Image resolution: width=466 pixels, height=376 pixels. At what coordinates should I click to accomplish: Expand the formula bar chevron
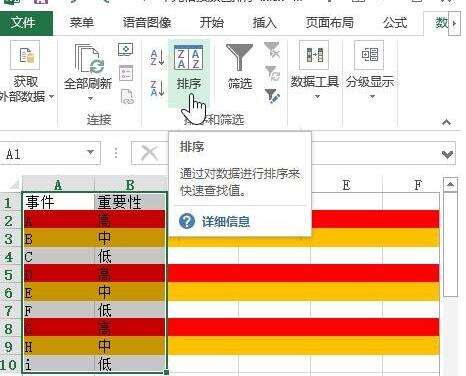[x=447, y=154]
